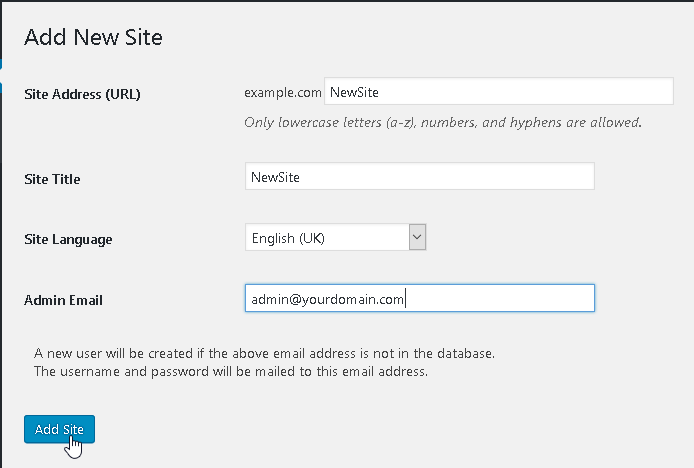The height and width of the screenshot is (468, 694).
Task: Click the lowercase letters hint text
Action: [x=443, y=122]
